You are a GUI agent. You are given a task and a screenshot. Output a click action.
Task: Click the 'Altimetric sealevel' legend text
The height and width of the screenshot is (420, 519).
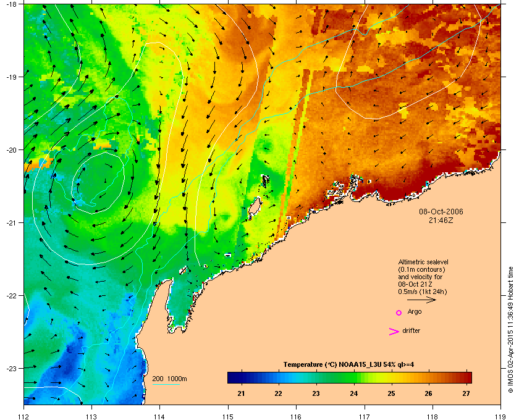click(x=423, y=262)
